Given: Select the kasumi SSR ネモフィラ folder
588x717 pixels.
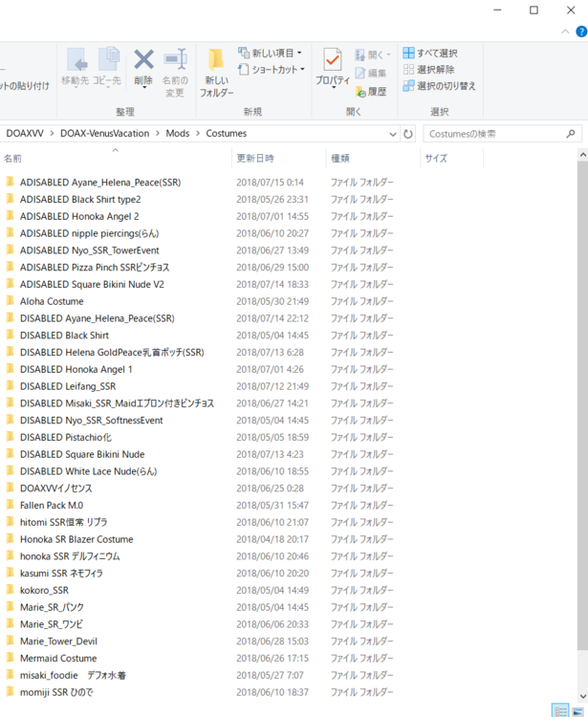Looking at the screenshot, I should click(62, 574).
